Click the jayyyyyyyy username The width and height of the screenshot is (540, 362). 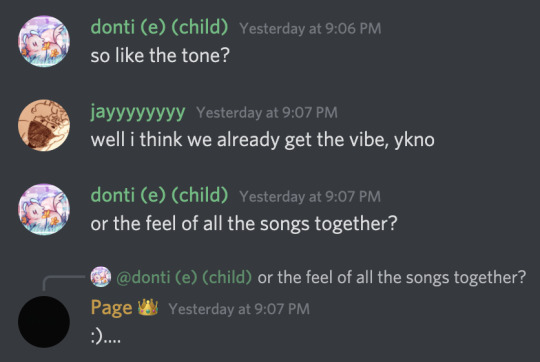point(138,112)
